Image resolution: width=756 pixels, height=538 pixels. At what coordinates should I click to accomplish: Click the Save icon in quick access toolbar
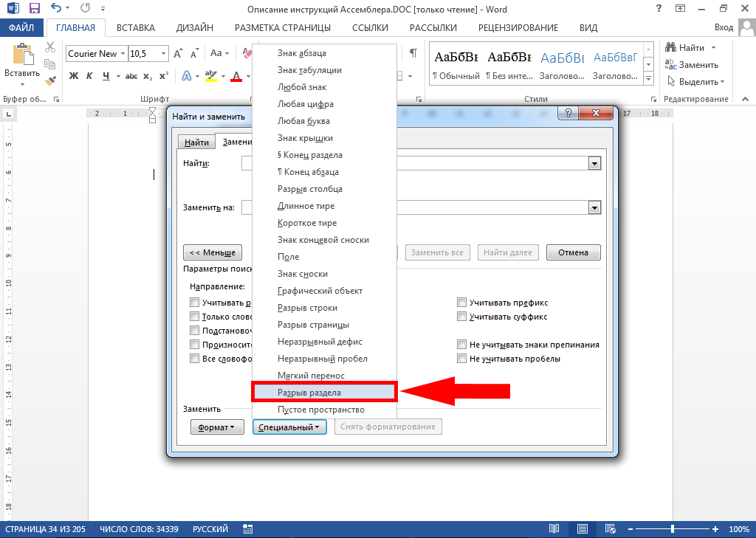34,10
